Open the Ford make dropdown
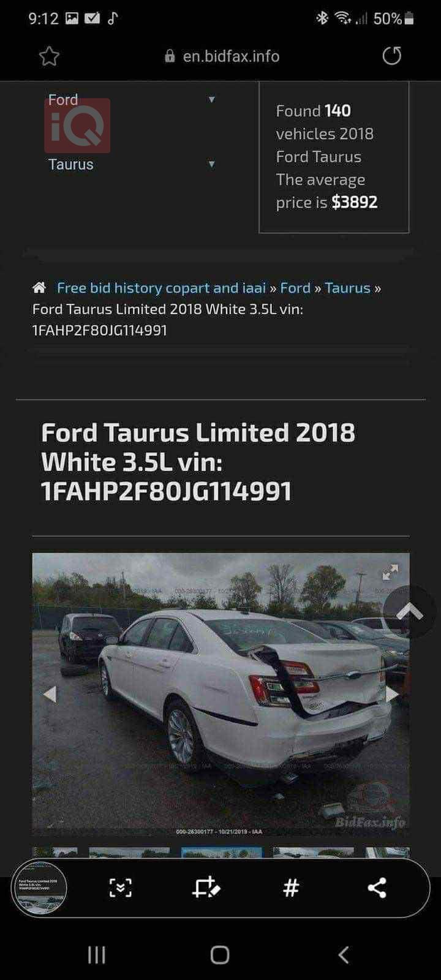 (x=132, y=99)
